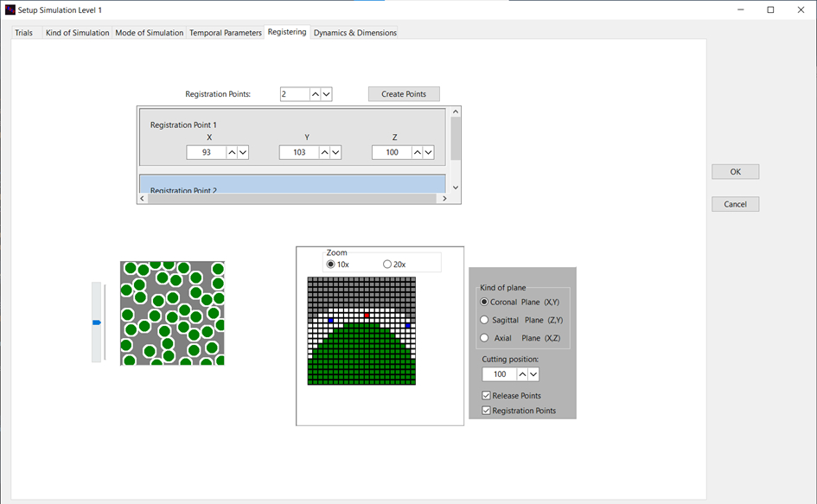Click the red point in the zoomed grid
The image size is (817, 504).
[367, 316]
